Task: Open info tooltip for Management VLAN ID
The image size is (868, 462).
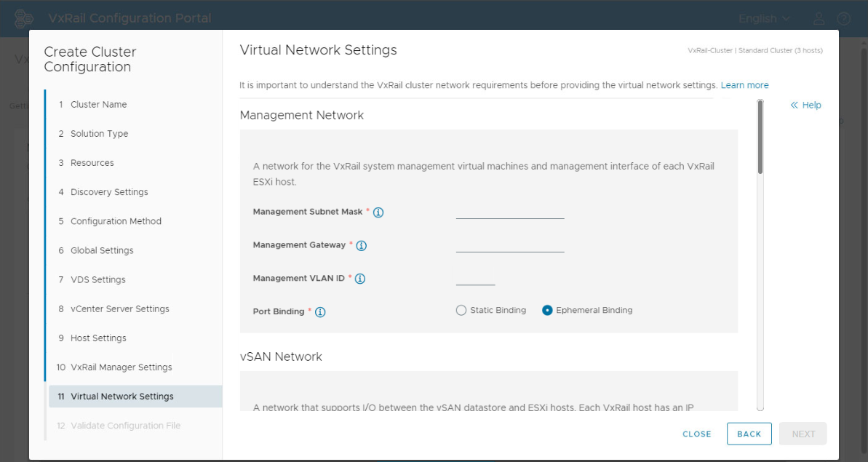Action: click(x=360, y=279)
